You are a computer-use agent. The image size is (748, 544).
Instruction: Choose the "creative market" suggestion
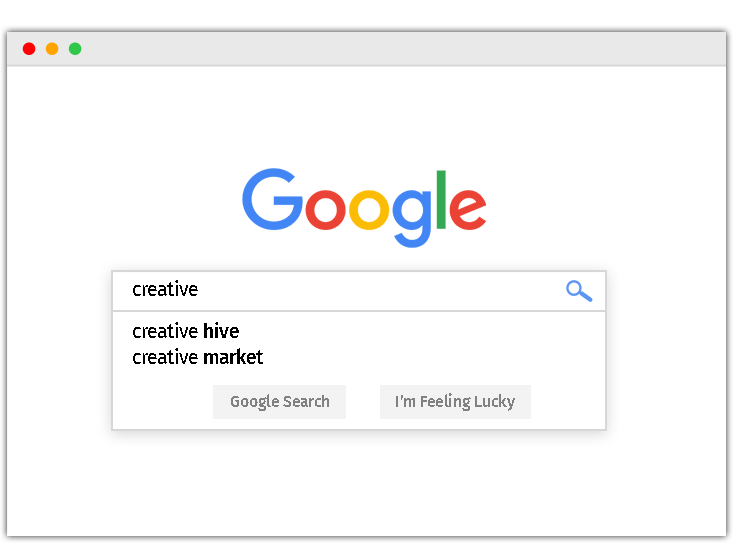point(198,357)
